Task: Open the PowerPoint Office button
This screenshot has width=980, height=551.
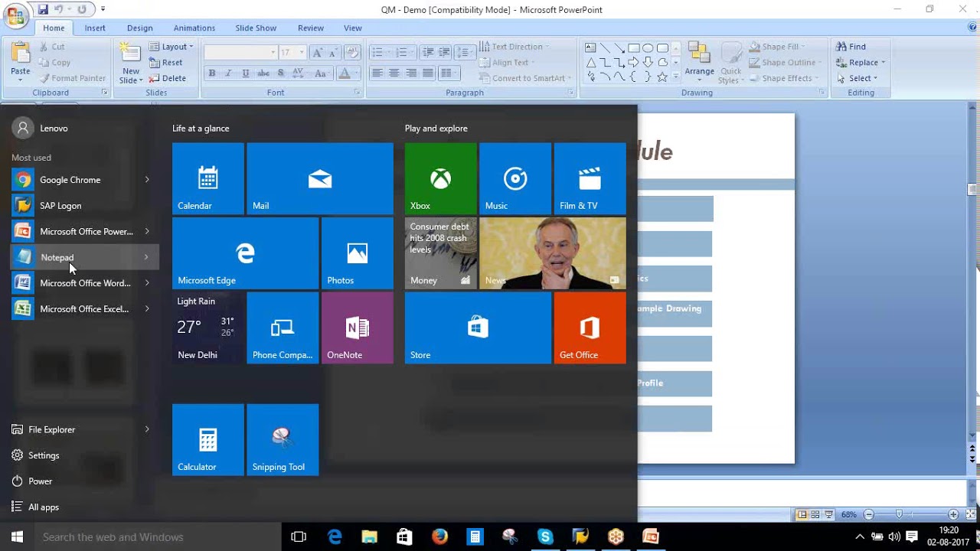Action: pyautogui.click(x=15, y=15)
